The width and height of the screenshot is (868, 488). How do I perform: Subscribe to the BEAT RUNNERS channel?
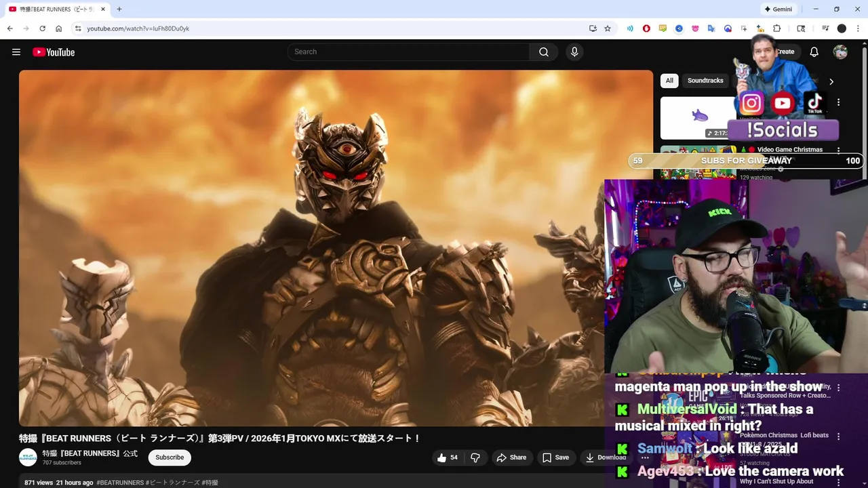click(170, 457)
